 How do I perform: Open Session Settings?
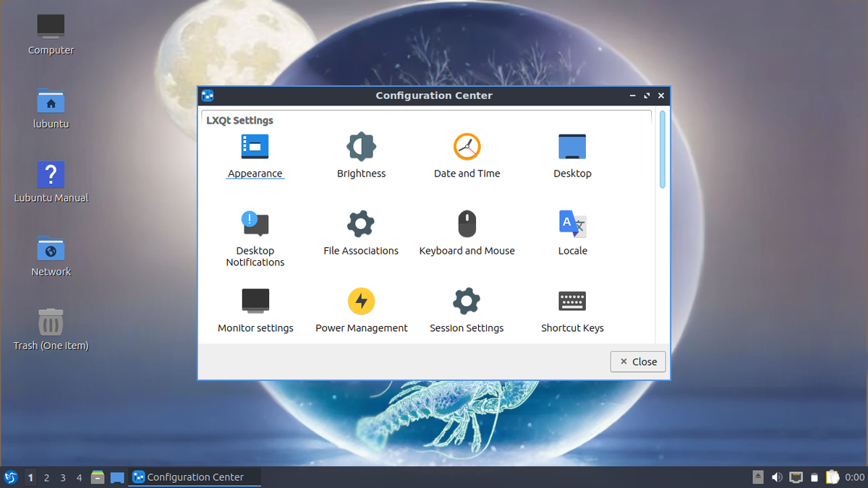467,309
